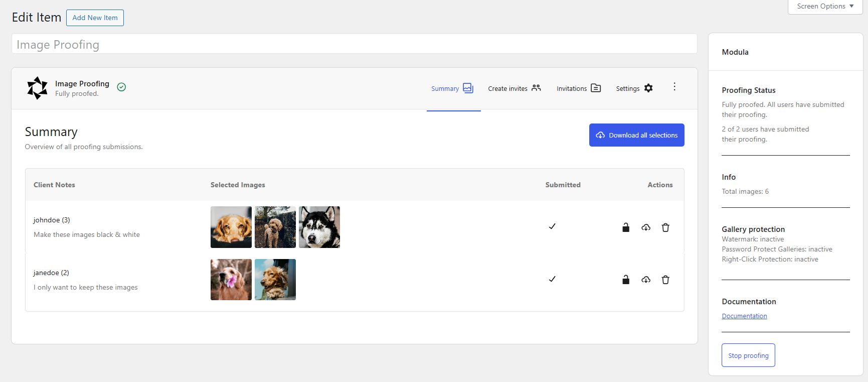Go to the Invitations tab
Viewport: 868px width, 382px height.
pyautogui.click(x=578, y=88)
